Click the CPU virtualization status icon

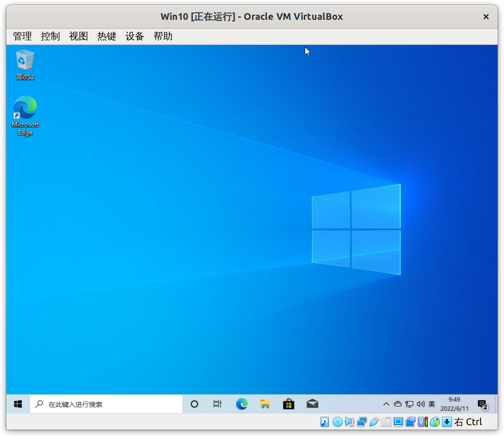tap(423, 422)
